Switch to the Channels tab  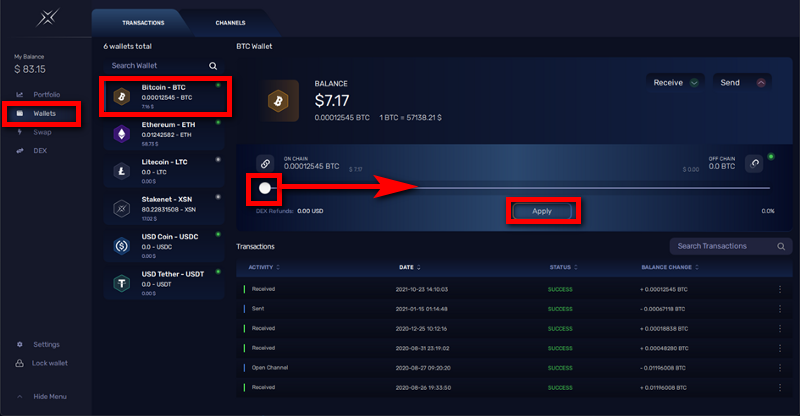(x=230, y=23)
